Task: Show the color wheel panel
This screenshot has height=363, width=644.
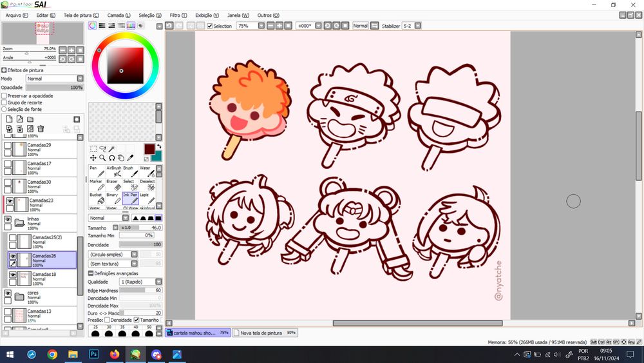Action: click(x=92, y=26)
